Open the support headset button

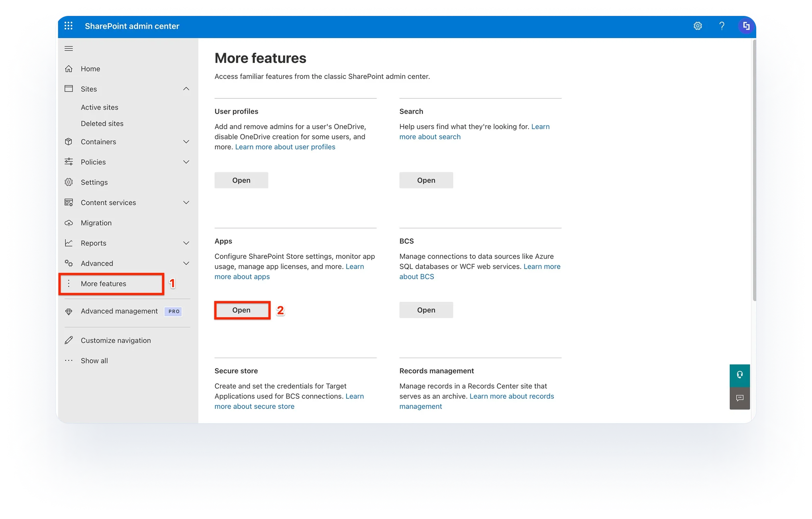(740, 375)
